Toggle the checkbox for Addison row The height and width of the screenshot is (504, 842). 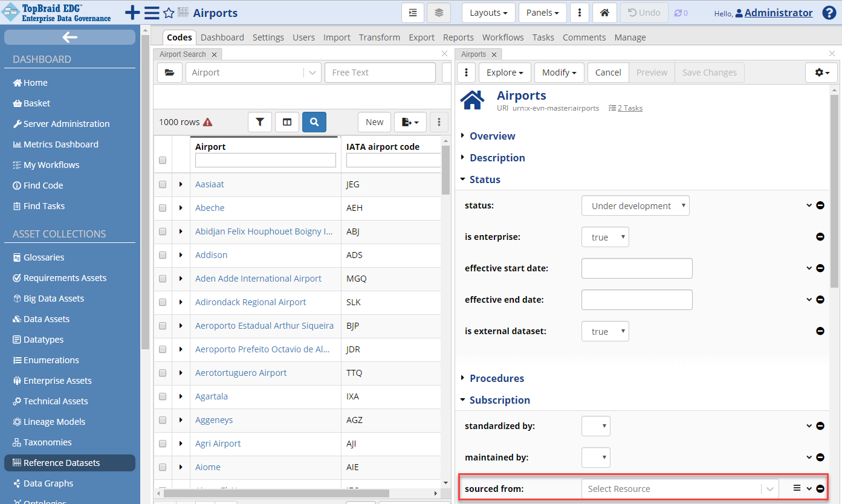pyautogui.click(x=163, y=255)
